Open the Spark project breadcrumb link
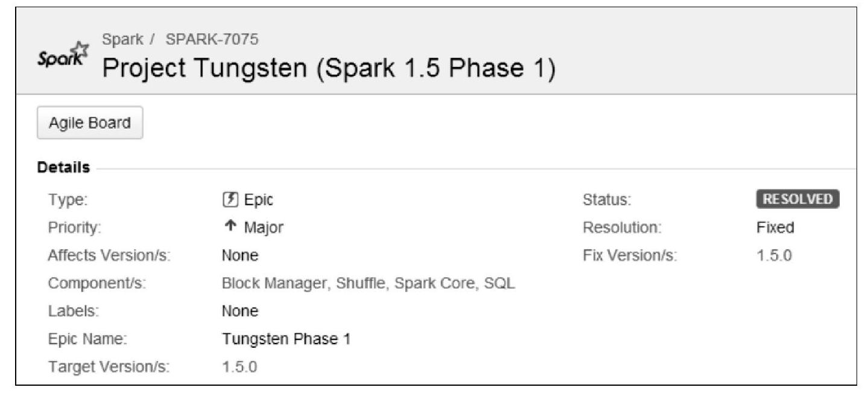868x393 pixels. click(122, 40)
